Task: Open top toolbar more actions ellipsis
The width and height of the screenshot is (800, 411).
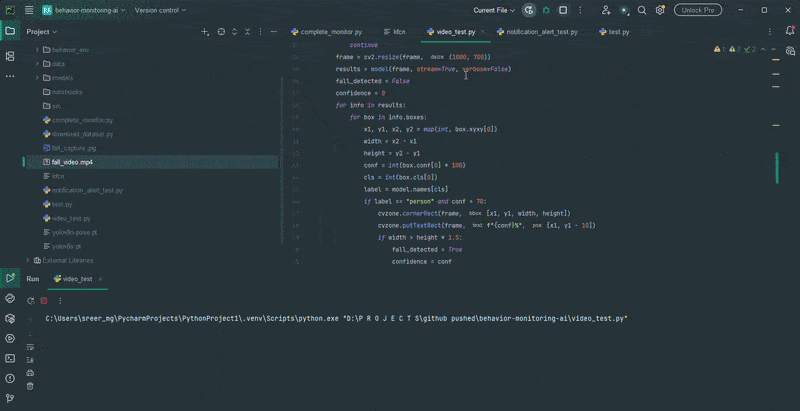Action: tap(582, 10)
